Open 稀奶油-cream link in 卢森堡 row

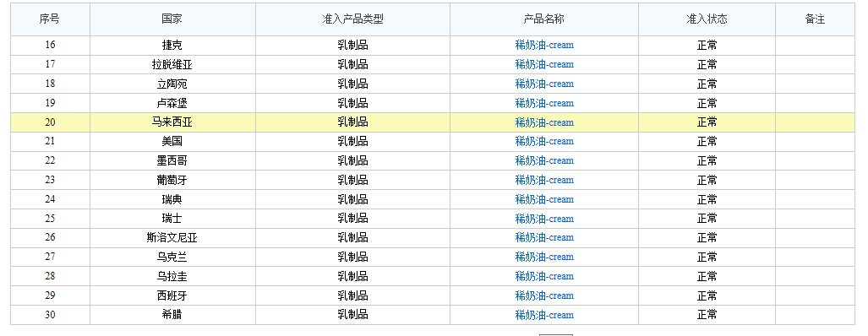coord(544,103)
